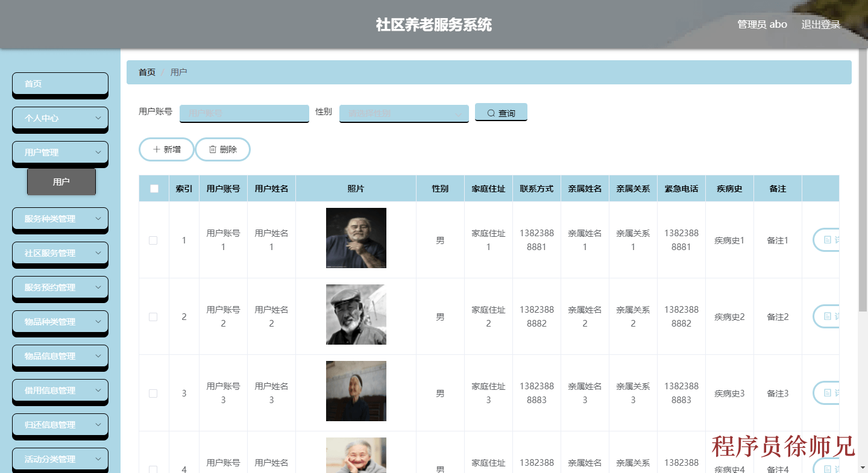The width and height of the screenshot is (868, 473).
Task: Check the checkbox for row 1
Action: point(153,240)
